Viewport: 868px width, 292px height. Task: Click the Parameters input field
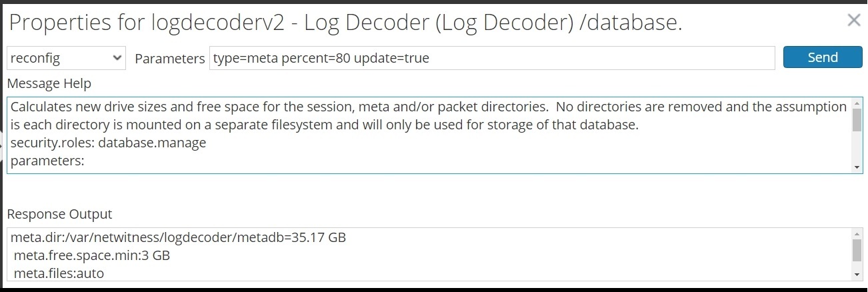click(491, 58)
